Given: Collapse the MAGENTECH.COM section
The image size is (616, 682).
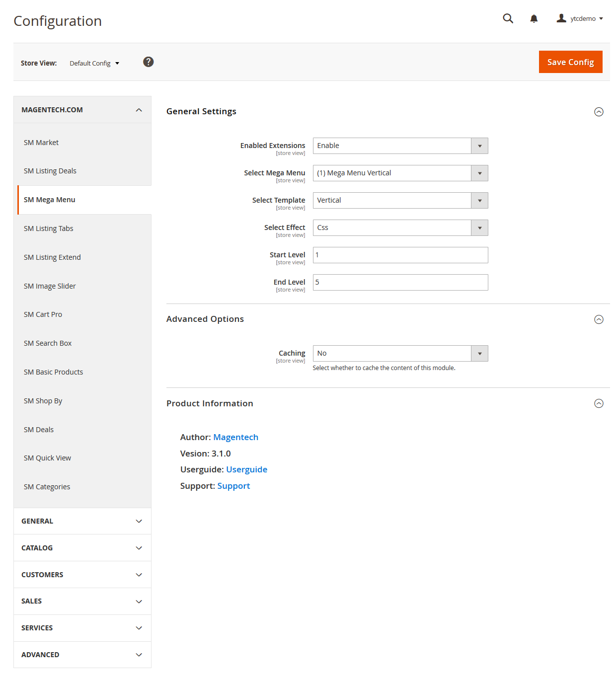Looking at the screenshot, I should tap(82, 110).
